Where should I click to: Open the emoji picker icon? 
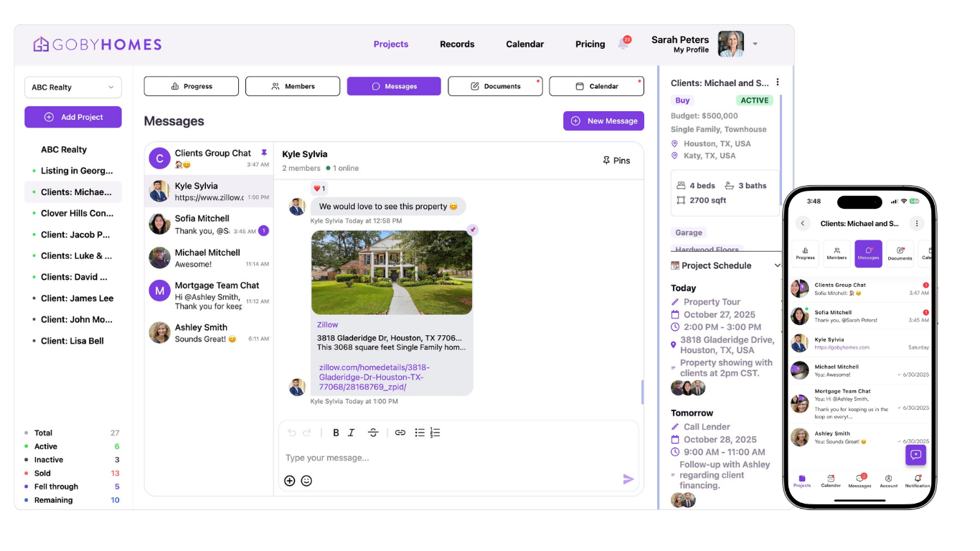tap(306, 481)
